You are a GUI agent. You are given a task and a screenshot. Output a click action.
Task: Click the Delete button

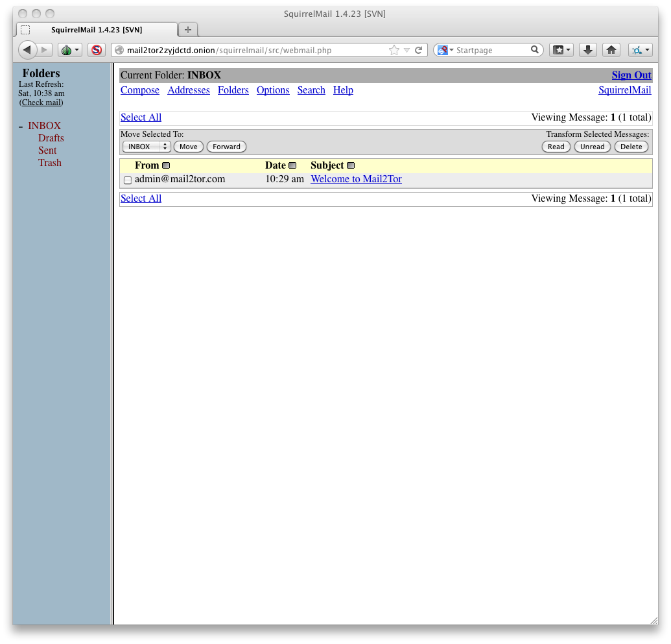click(631, 147)
